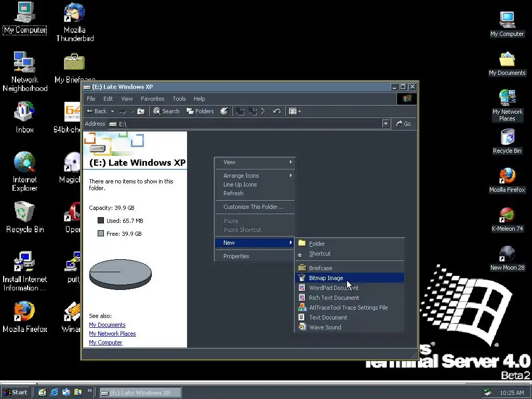
Task: Click the highlighted New menu item
Action: point(255,243)
